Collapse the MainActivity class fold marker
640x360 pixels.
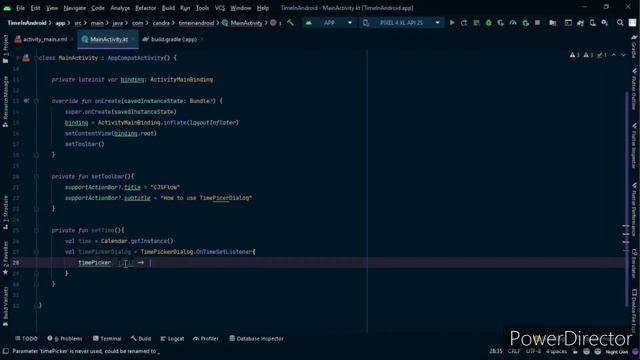tap(36, 58)
